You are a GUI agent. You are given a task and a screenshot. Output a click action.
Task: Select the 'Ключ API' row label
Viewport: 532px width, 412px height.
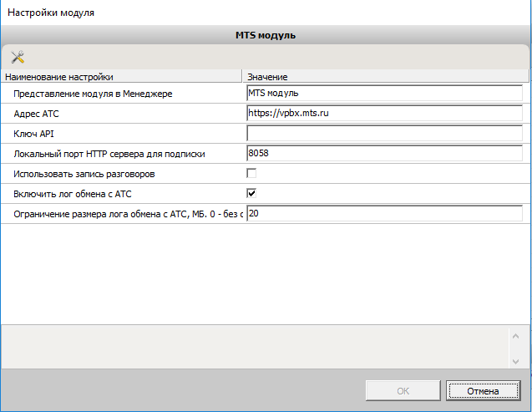pyautogui.click(x=34, y=134)
